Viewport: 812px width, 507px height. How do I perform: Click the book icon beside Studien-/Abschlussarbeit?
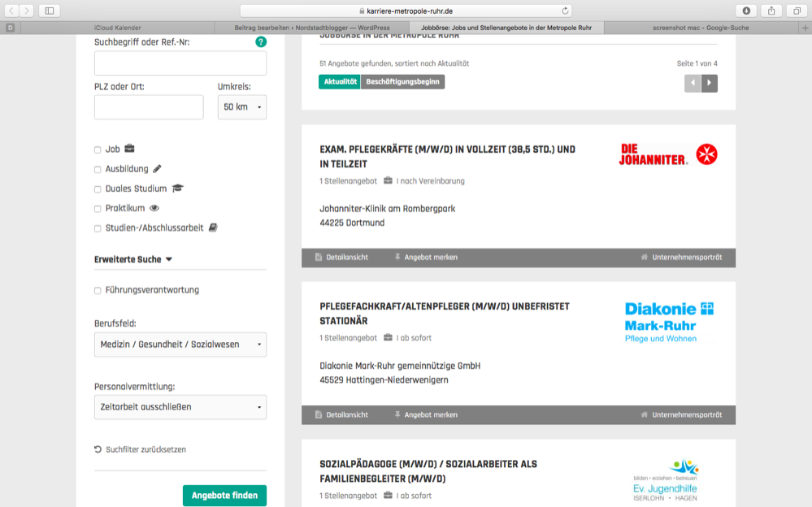pos(213,227)
